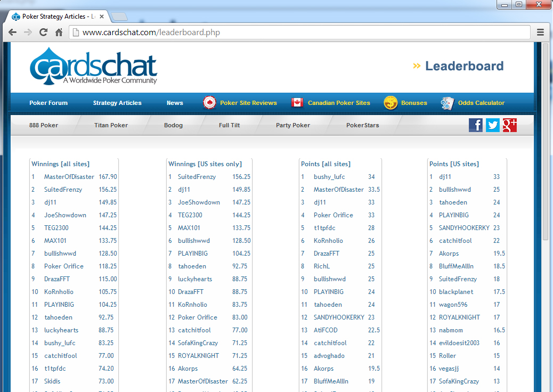
Task: Click AtiFCOD in Points all sites
Action: pyautogui.click(x=326, y=330)
